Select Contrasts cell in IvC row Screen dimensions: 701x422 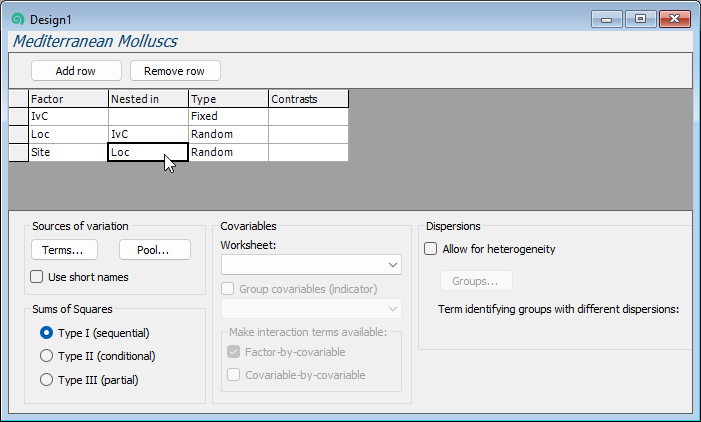[308, 117]
